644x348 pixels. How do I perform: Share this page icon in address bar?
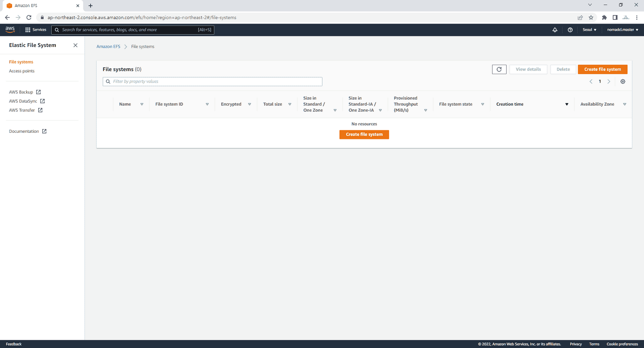click(x=580, y=17)
